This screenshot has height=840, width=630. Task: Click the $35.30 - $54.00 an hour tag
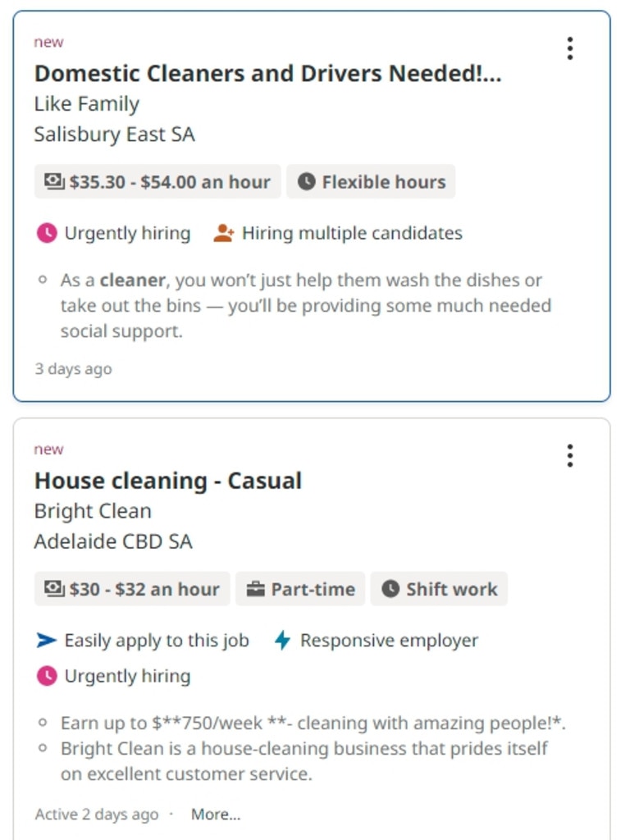point(157,181)
